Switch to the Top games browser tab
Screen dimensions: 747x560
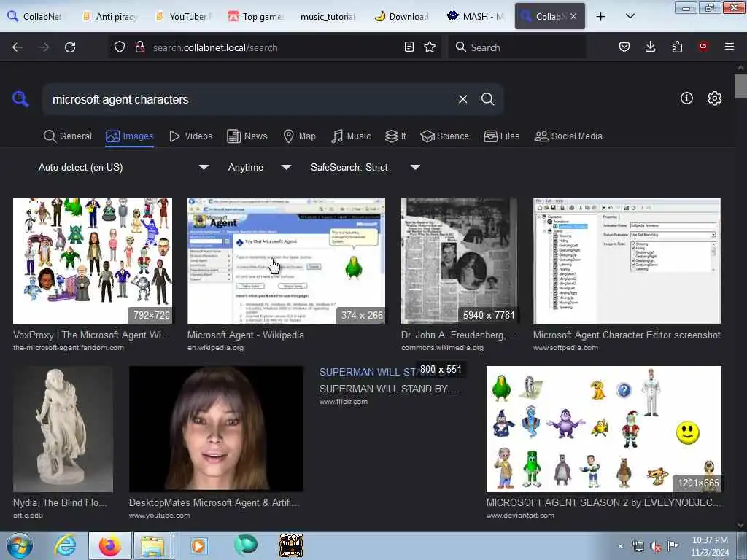click(x=256, y=16)
